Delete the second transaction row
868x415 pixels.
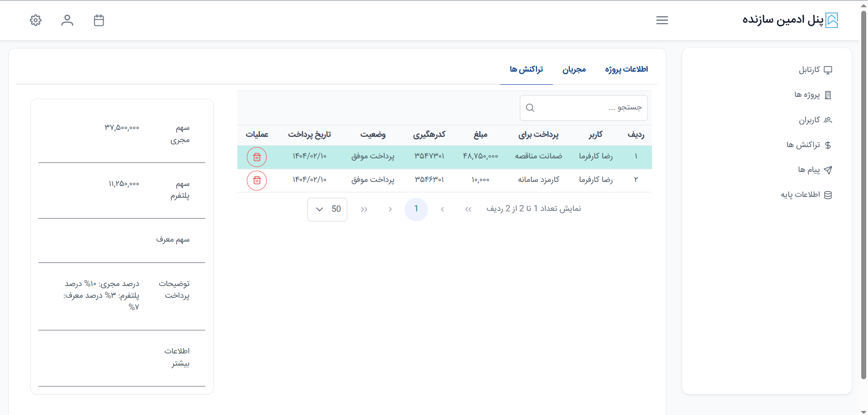(257, 181)
